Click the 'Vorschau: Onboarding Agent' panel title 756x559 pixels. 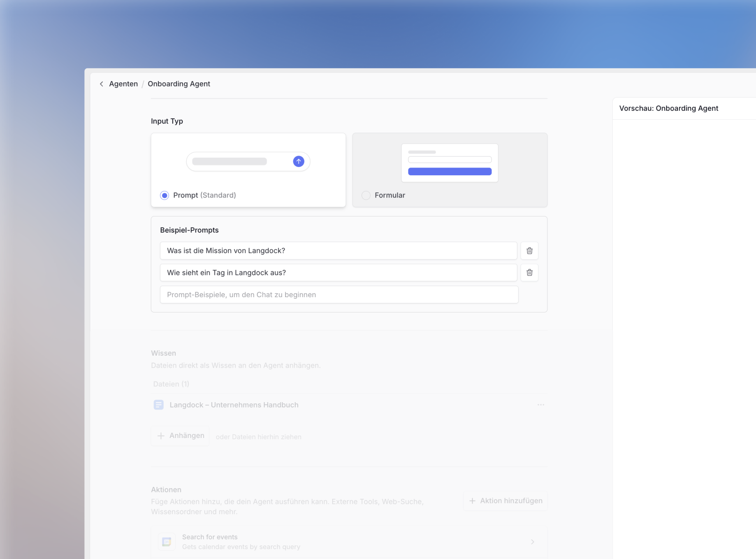click(x=669, y=108)
